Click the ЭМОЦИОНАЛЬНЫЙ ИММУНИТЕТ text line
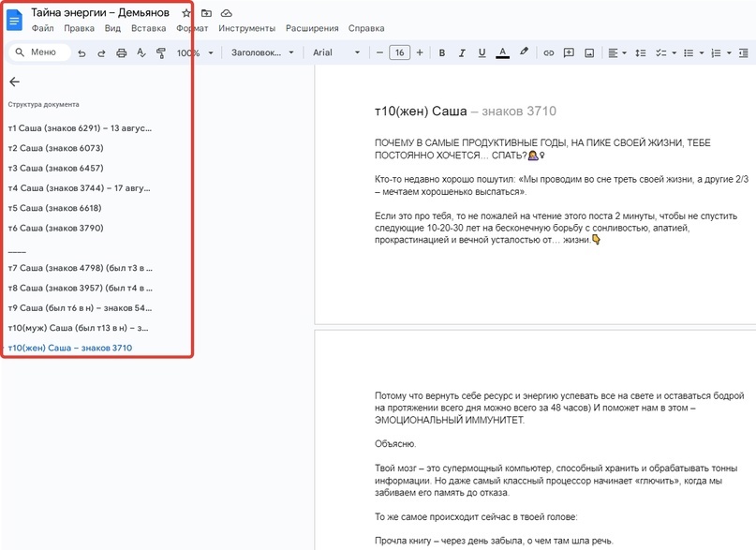 coord(450,421)
